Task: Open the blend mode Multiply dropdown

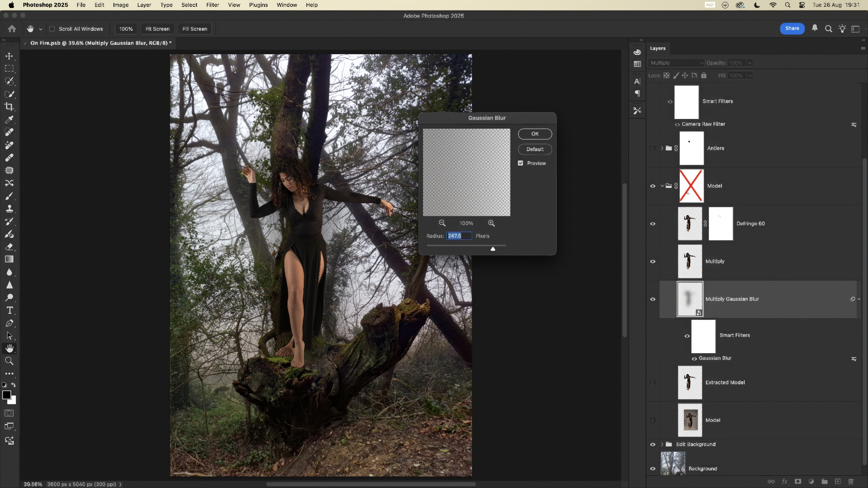Action: pos(676,63)
